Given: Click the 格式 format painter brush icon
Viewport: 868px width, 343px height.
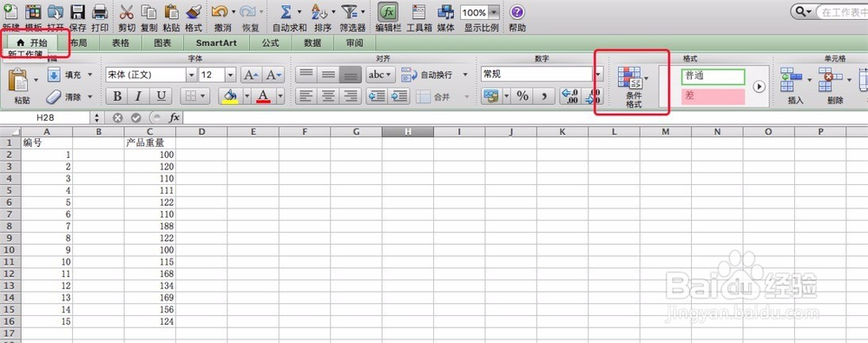Looking at the screenshot, I should point(194,12).
